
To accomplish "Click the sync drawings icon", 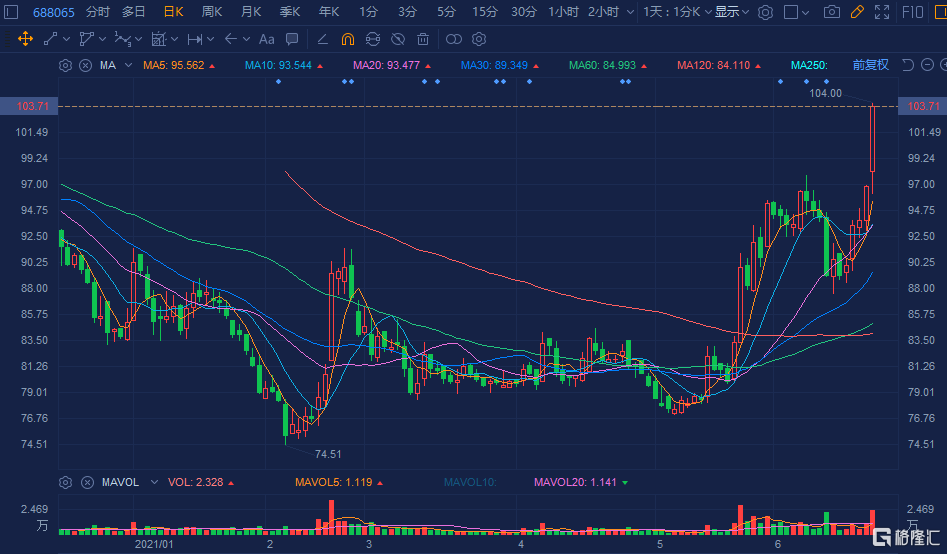I will click(x=373, y=39).
